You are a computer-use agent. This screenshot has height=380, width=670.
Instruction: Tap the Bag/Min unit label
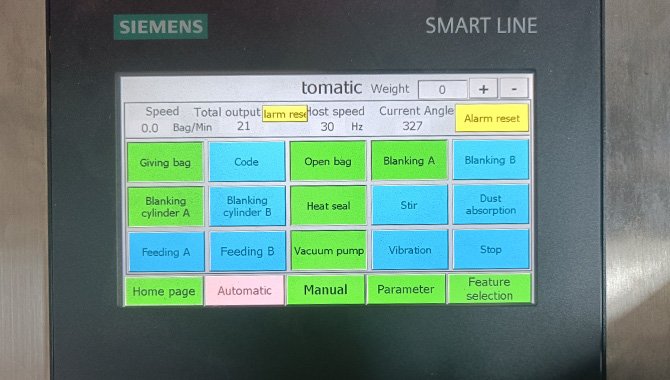point(192,127)
